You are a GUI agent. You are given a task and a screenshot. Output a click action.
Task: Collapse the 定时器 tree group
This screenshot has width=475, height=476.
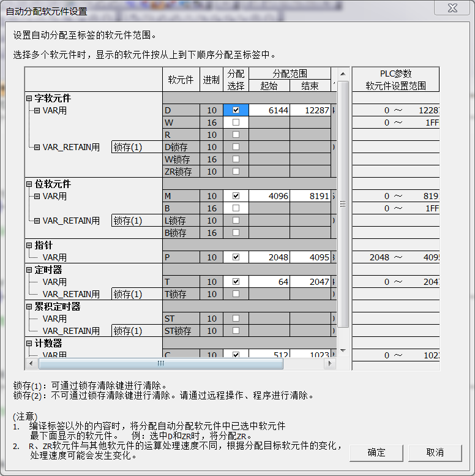(x=29, y=270)
